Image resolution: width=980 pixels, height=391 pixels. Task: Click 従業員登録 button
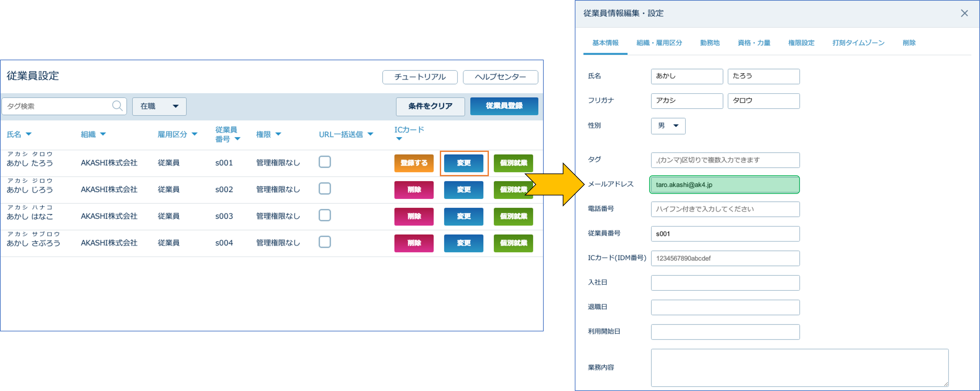pos(504,106)
